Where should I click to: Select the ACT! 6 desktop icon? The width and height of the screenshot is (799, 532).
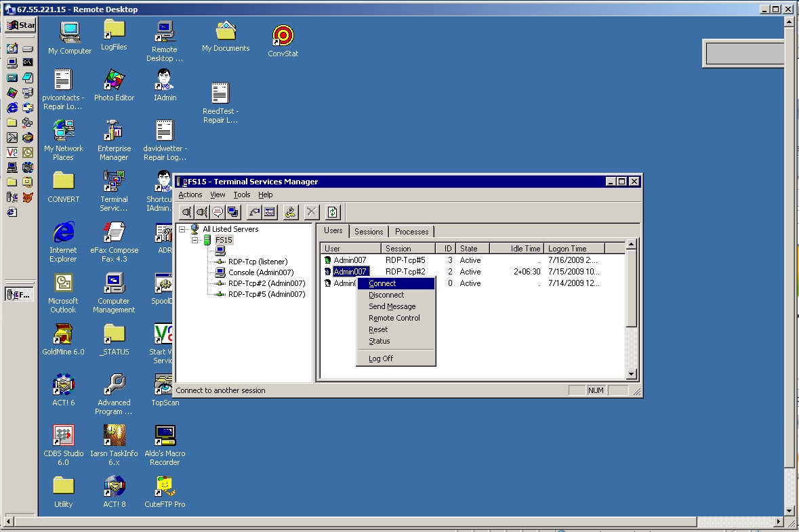(x=63, y=390)
